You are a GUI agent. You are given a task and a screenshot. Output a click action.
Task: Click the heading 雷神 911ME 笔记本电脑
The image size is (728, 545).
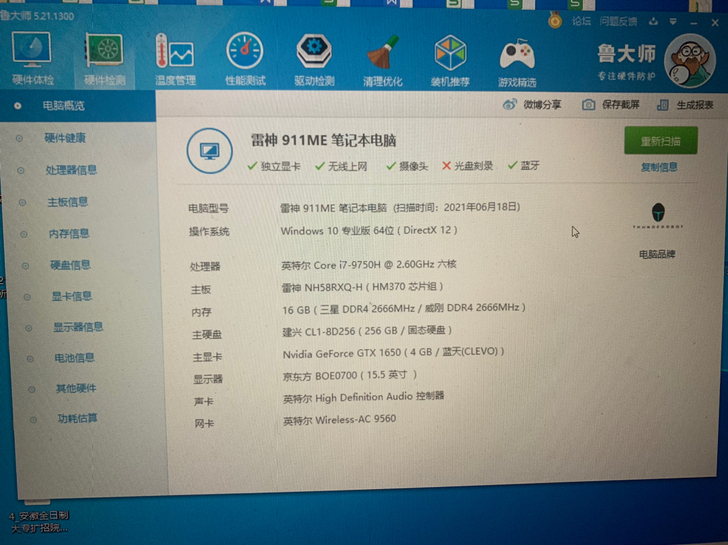(x=324, y=140)
